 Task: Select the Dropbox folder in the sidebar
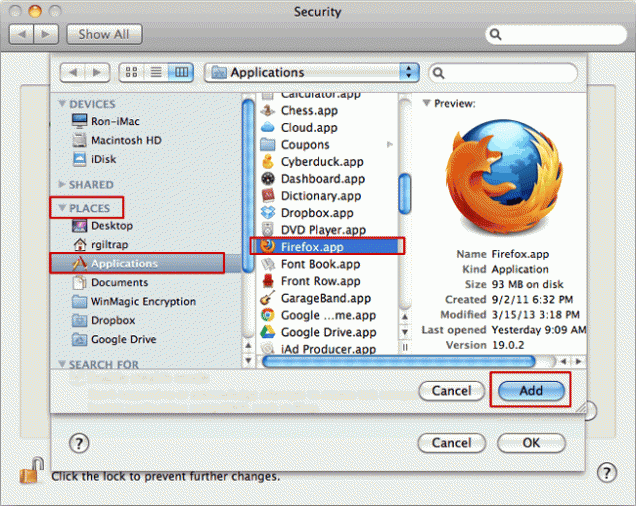103,320
